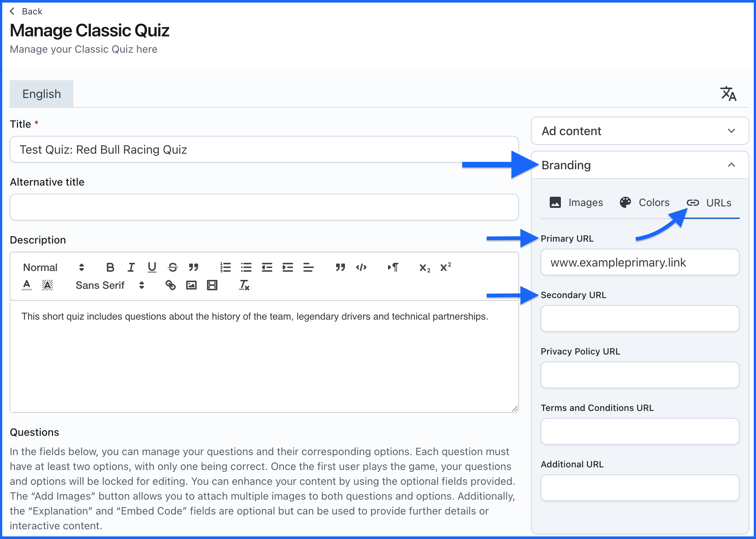This screenshot has height=539, width=756.
Task: Insert a numbered ordered list
Action: point(225,267)
